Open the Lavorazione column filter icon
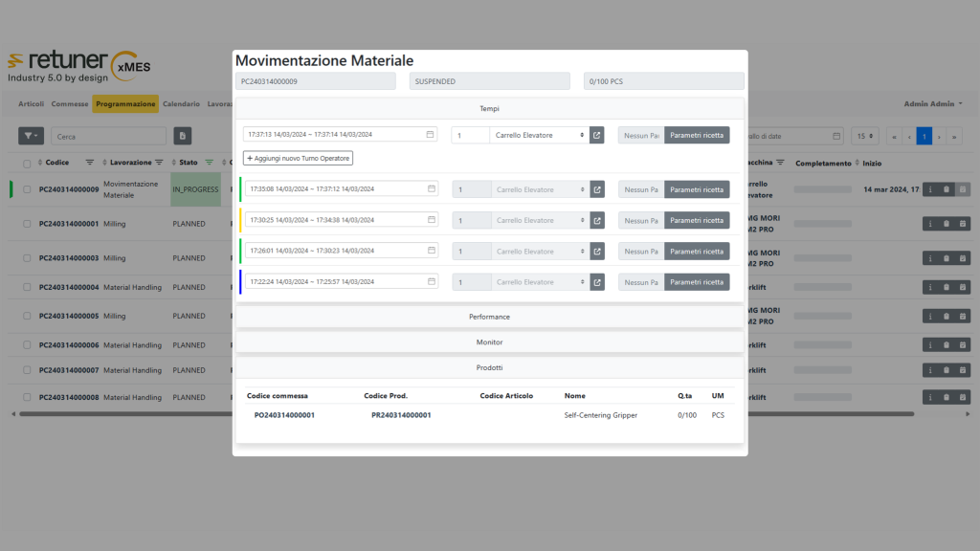 [160, 163]
